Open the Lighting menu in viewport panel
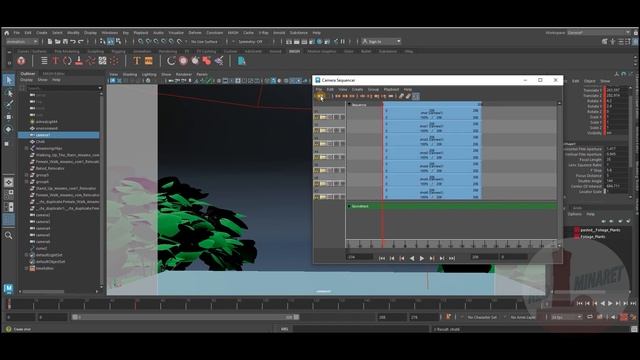Viewport: 640px width, 360px height. coord(149,74)
